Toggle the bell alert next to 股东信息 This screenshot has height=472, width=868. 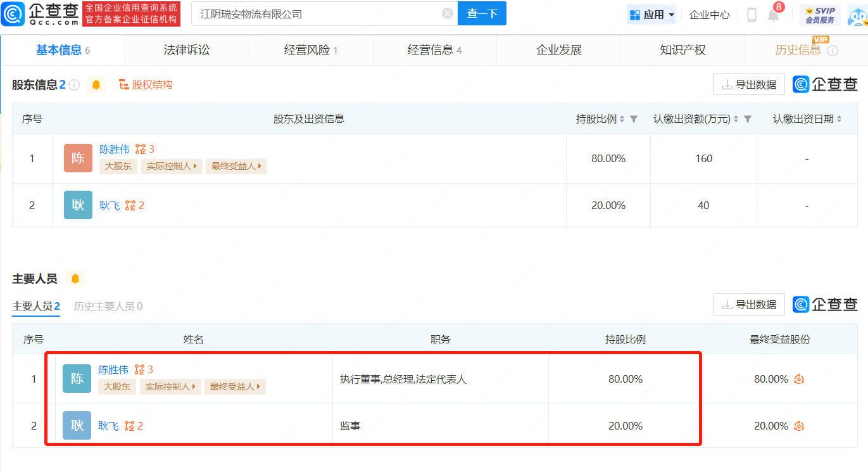tap(96, 85)
